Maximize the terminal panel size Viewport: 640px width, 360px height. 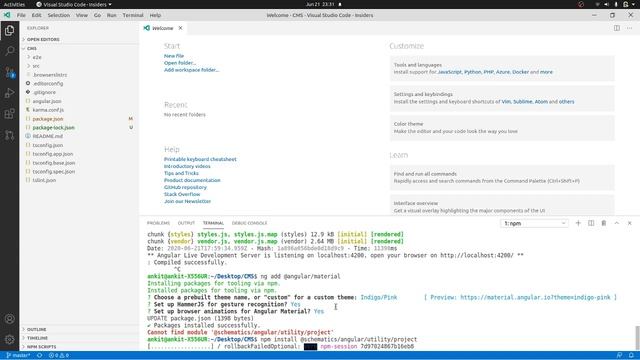pos(617,223)
